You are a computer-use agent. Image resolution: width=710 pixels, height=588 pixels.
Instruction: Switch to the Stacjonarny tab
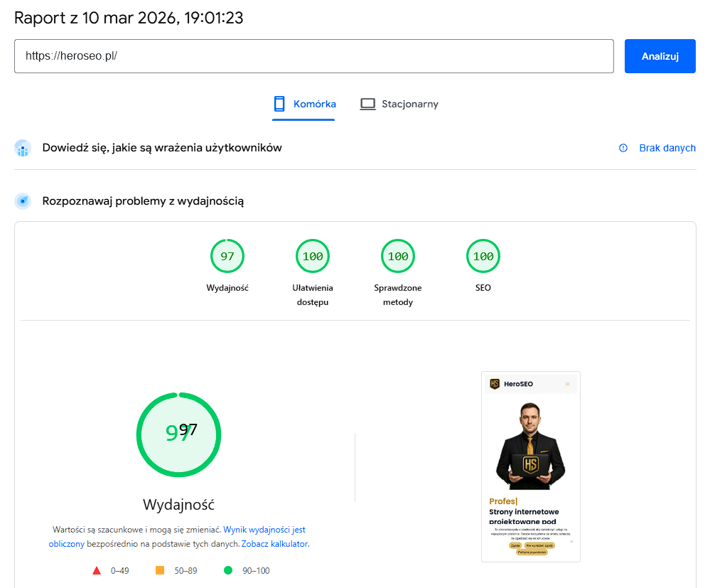[x=399, y=105]
